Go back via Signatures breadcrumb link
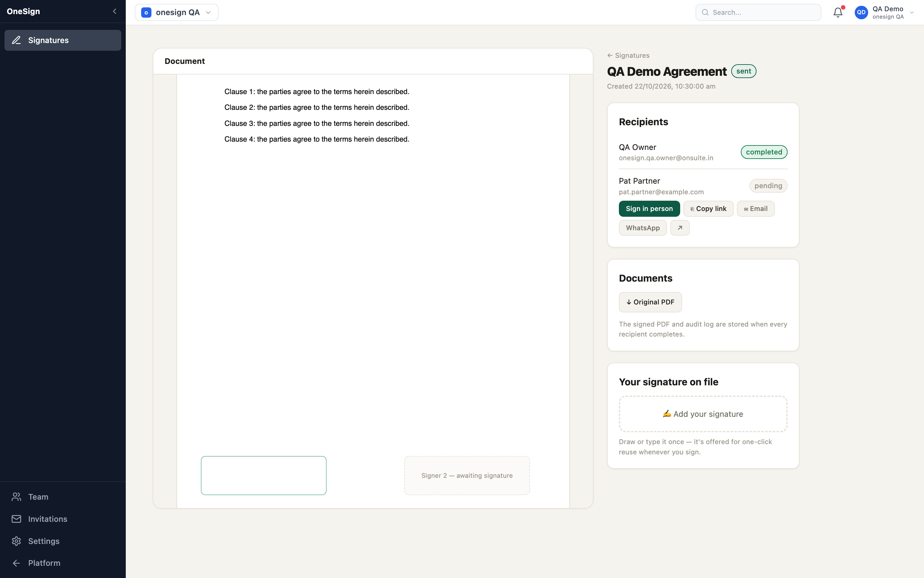 coord(628,56)
